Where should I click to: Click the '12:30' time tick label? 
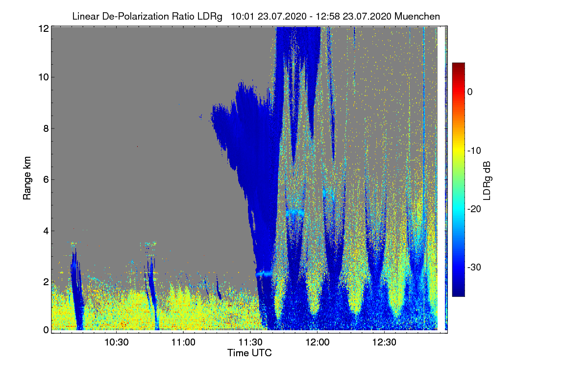click(x=384, y=342)
